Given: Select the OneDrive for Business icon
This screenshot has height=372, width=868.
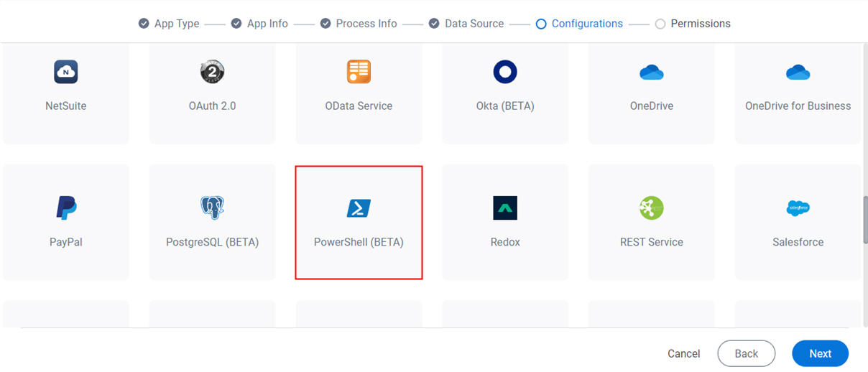Looking at the screenshot, I should pyautogui.click(x=798, y=72).
